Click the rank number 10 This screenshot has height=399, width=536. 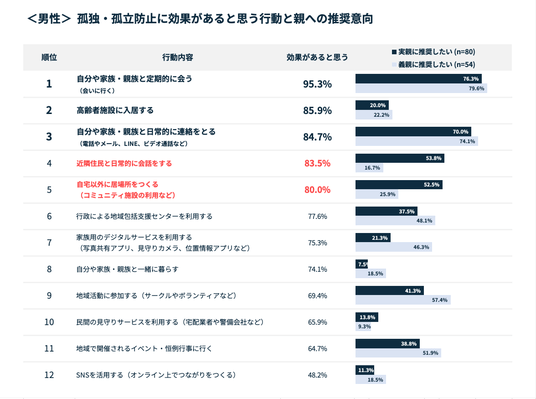(x=49, y=322)
